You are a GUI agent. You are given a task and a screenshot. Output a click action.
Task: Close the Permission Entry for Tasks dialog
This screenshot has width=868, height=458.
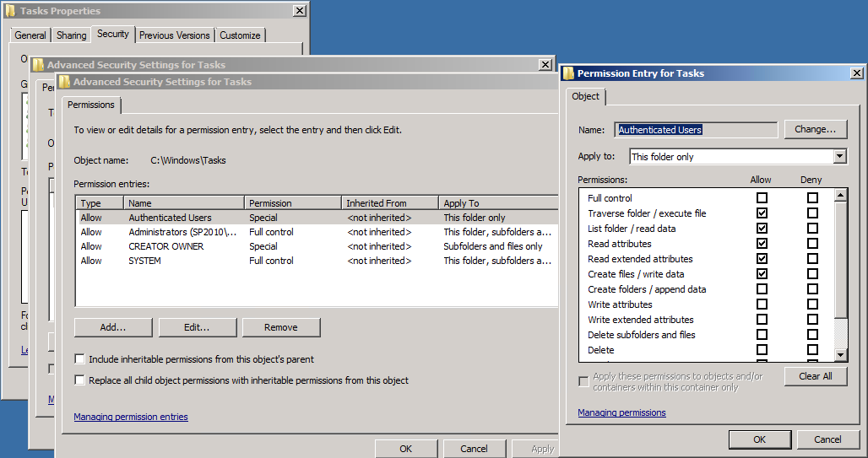(856, 73)
